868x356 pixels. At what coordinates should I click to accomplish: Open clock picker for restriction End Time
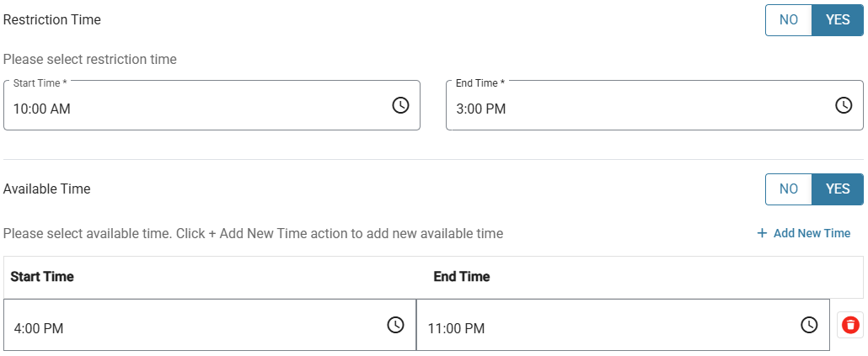[843, 105]
